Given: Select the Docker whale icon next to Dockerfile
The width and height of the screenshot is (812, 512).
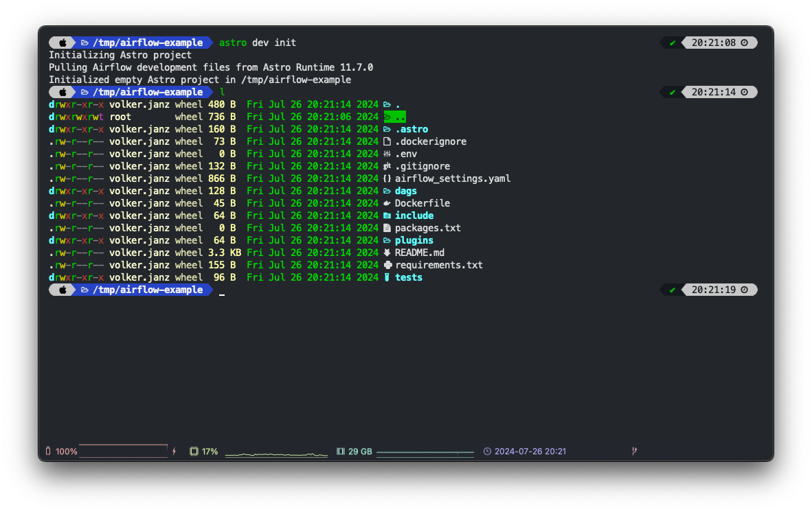Looking at the screenshot, I should pos(387,203).
